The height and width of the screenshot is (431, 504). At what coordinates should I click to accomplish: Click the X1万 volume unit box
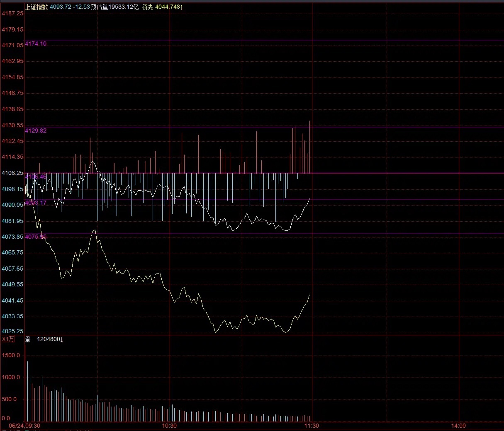pos(8,339)
